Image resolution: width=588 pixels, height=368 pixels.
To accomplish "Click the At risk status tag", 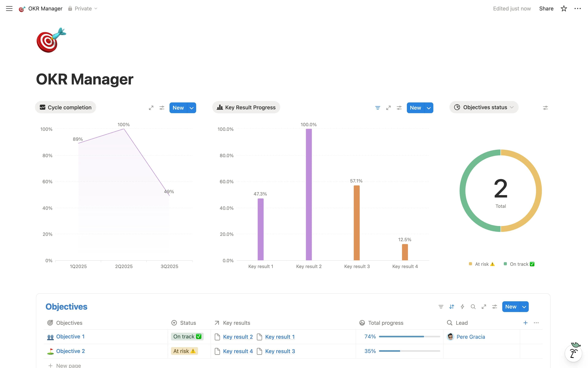I will (184, 351).
